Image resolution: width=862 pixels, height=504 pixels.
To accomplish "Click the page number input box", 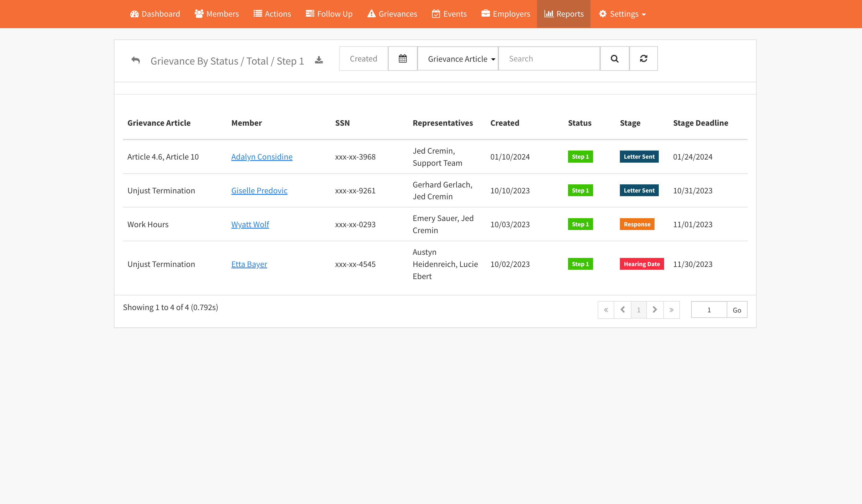I will coord(709,310).
